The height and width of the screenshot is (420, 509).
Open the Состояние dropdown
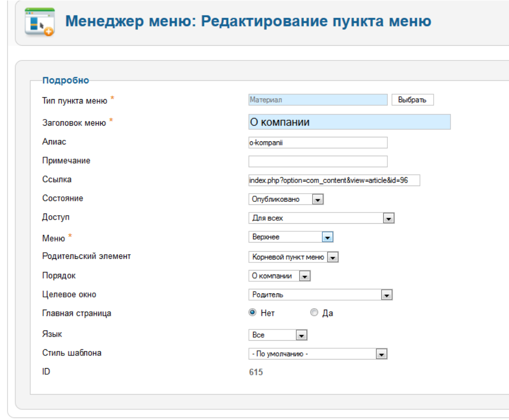[286, 200]
